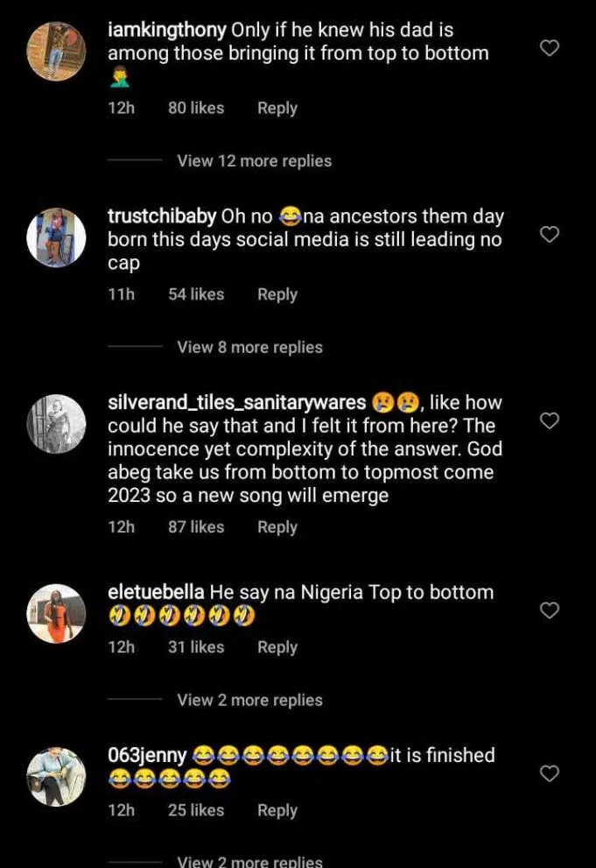This screenshot has width=596, height=868.
Task: Expand "View 2 more replies" under eletuebella
Action: (249, 700)
